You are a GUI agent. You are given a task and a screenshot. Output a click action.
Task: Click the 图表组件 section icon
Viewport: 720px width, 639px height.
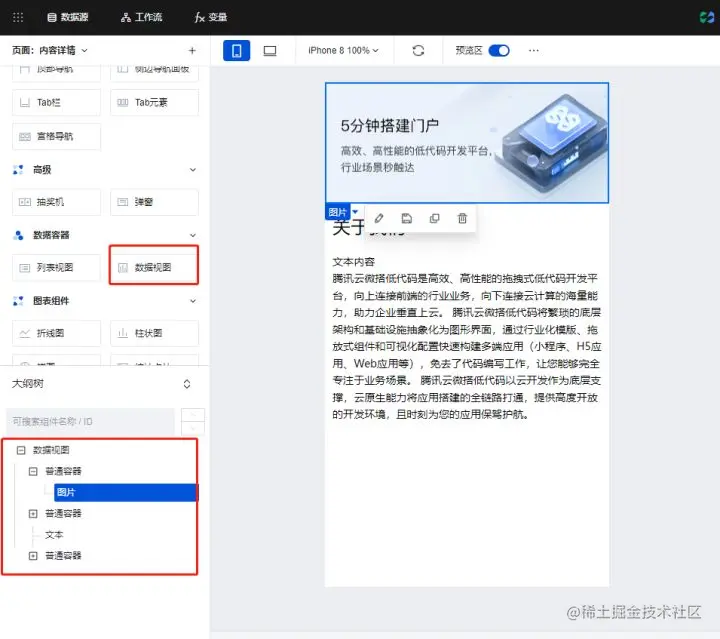[18, 301]
